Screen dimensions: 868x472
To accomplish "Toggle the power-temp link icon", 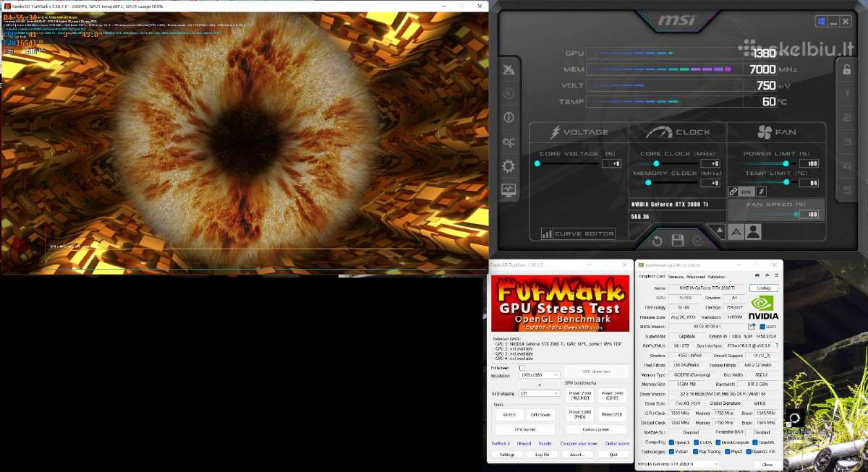I will (733, 192).
